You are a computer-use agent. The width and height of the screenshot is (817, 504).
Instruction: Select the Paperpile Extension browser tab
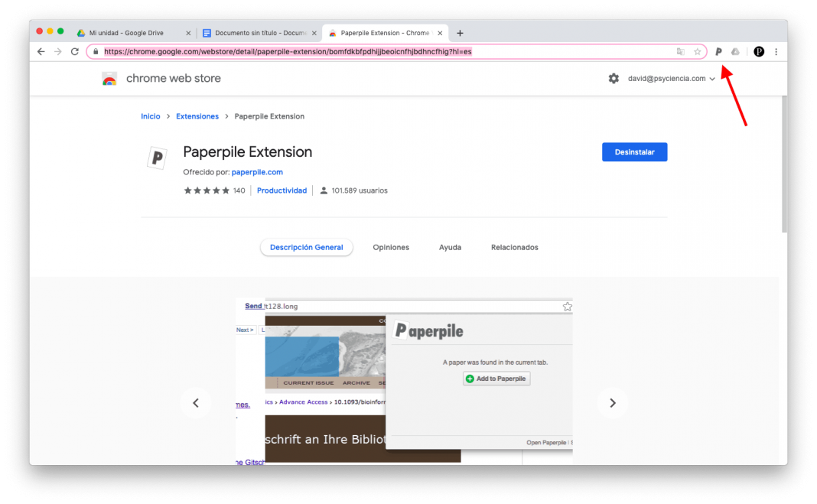pyautogui.click(x=385, y=33)
